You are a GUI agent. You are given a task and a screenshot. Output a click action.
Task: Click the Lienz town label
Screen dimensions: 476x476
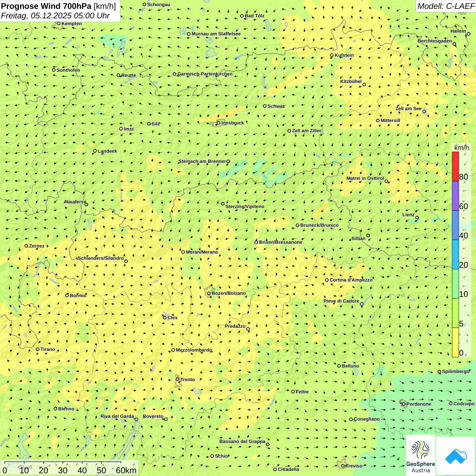(x=408, y=215)
